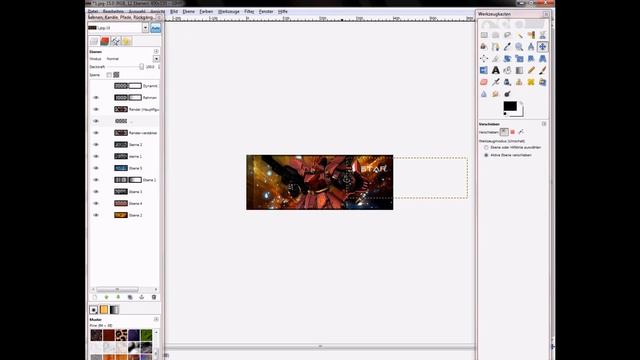Open the Ebene menu
The height and width of the screenshot is (360, 640).
189,11
